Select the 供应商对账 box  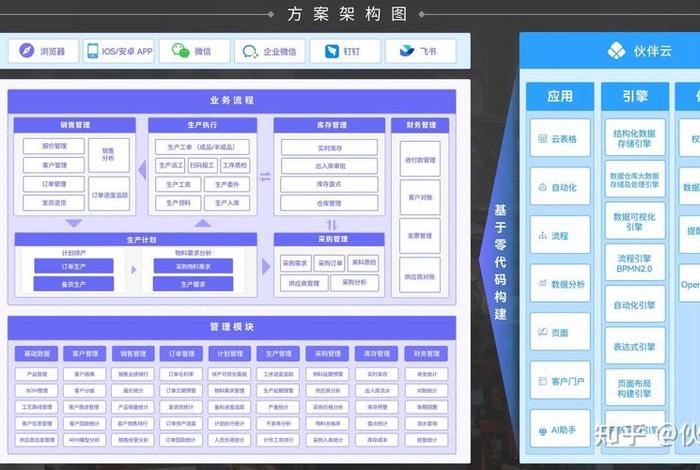[x=420, y=275]
